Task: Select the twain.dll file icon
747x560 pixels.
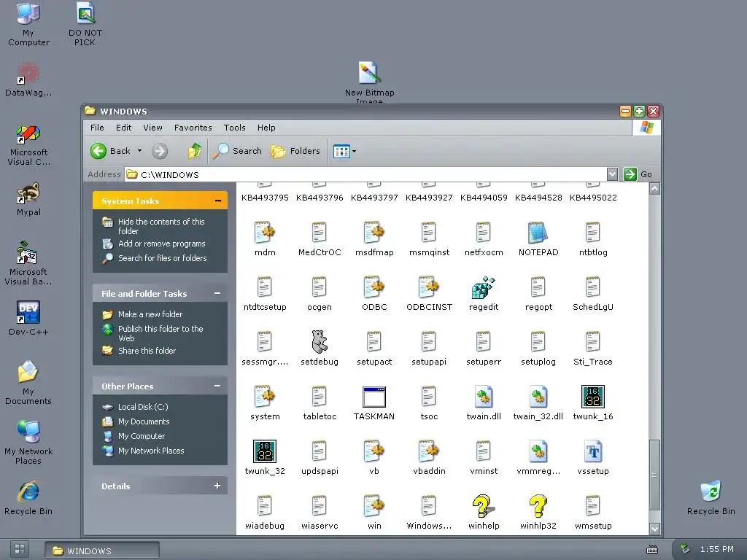Action: click(484, 397)
